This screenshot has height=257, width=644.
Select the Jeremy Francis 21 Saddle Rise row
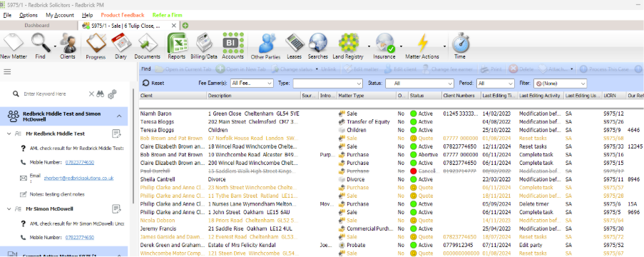[x=392, y=228]
